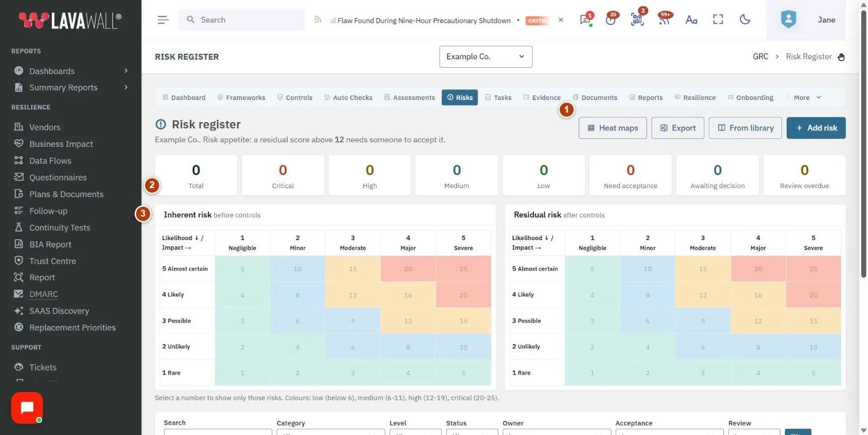Click the Heat maps button

[613, 128]
